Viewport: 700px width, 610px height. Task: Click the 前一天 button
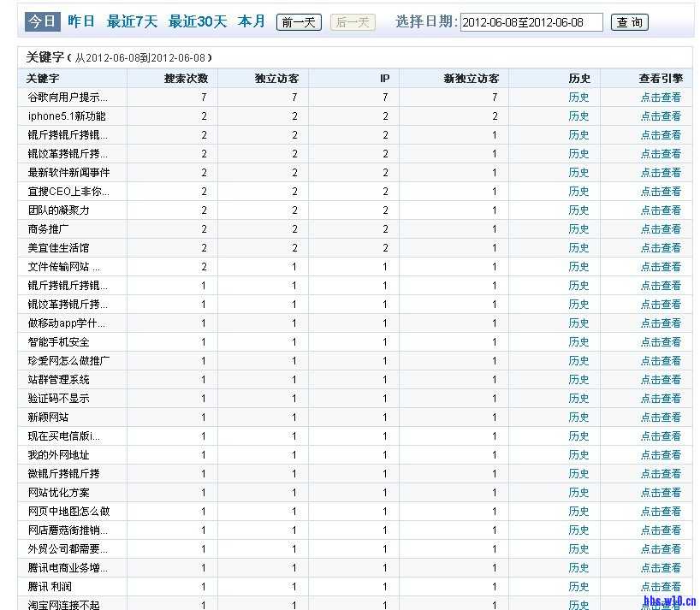[x=298, y=22]
